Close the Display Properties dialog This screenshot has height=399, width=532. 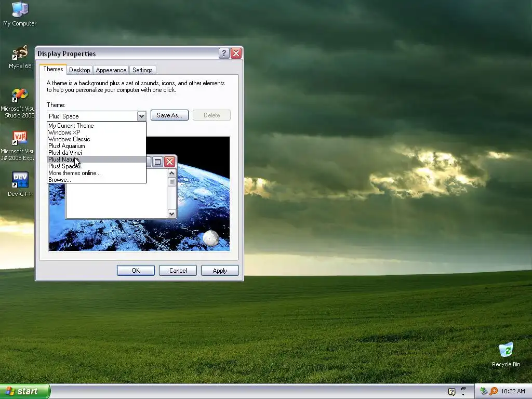[x=236, y=54]
